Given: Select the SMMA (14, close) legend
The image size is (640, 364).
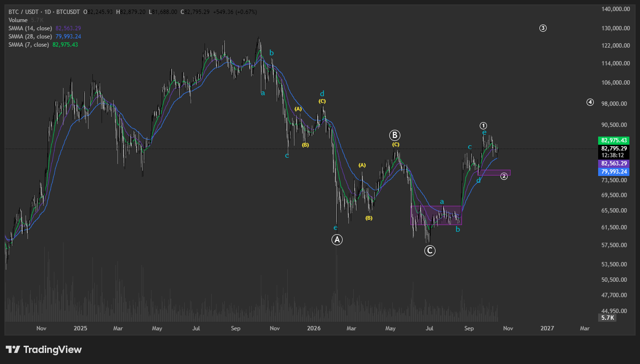Looking at the screenshot, I should tap(30, 28).
